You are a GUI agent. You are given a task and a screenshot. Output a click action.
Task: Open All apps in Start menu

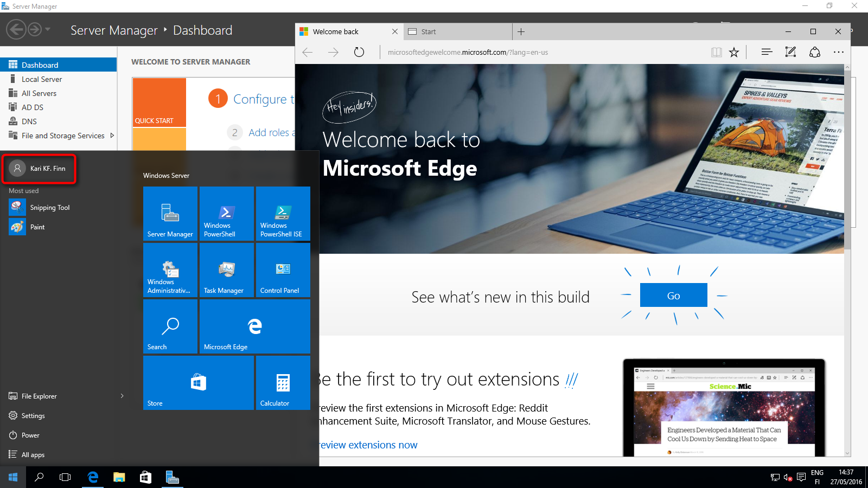click(65, 454)
